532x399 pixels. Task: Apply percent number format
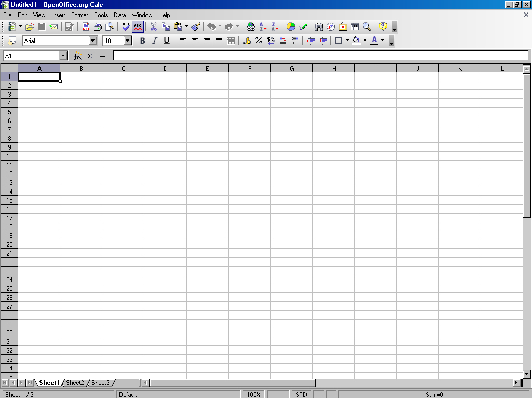[259, 41]
